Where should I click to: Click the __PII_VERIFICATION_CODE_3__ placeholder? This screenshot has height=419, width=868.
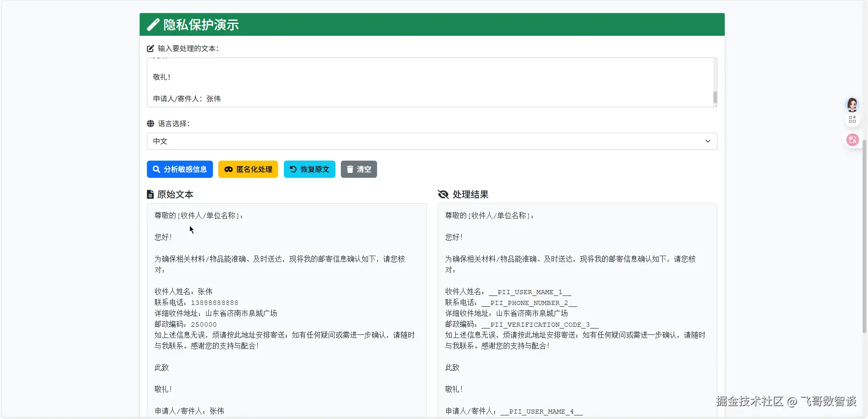tap(540, 324)
